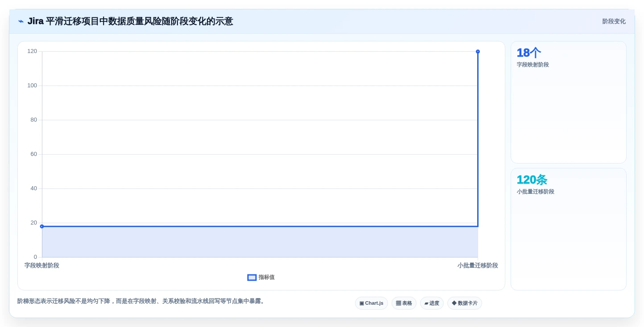This screenshot has width=644, height=327.
Task: Click the blue 指标值 legend color box
Action: 252,277
